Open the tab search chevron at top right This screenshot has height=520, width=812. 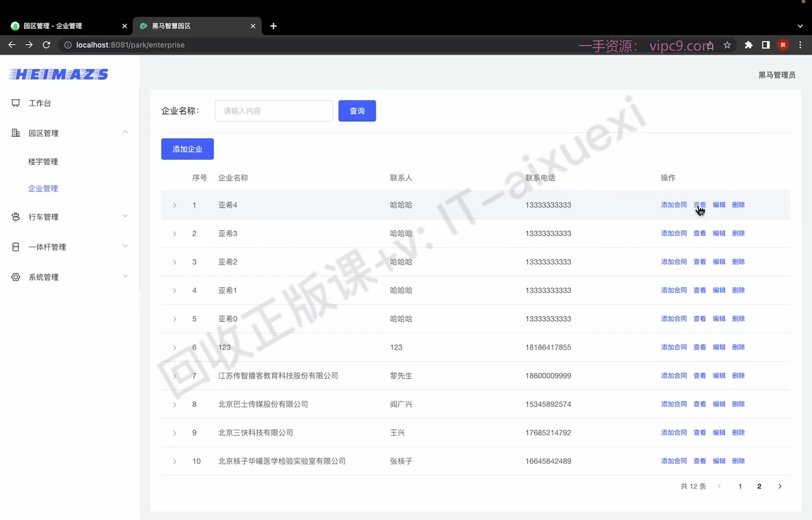pyautogui.click(x=800, y=26)
